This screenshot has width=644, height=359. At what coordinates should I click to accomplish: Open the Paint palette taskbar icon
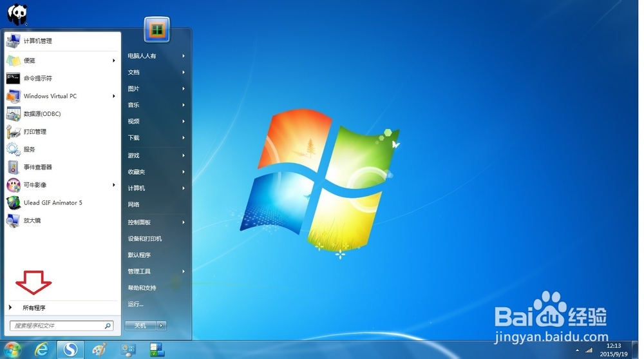tap(99, 349)
